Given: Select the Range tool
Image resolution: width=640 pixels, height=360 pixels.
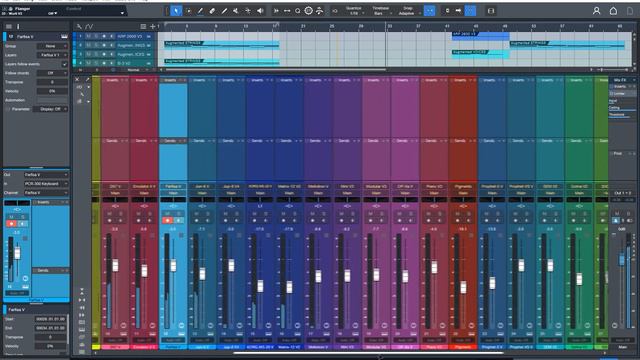Looking at the screenshot, I should point(189,11).
